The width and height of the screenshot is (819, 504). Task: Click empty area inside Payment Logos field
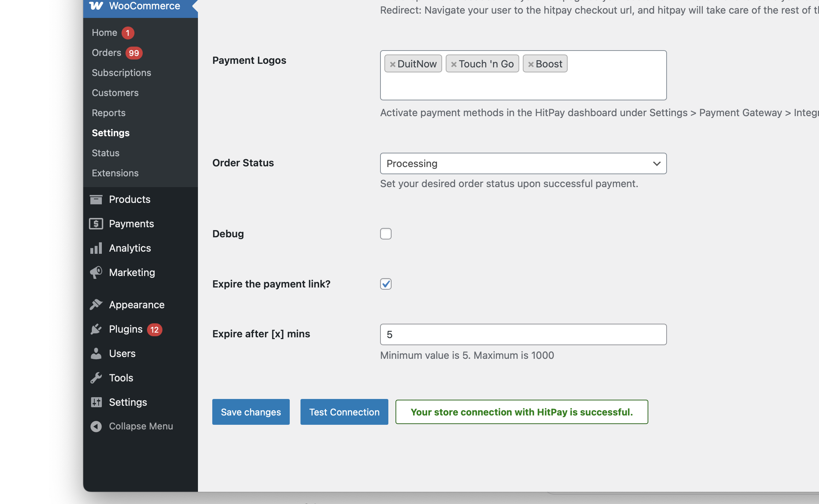pos(523,87)
